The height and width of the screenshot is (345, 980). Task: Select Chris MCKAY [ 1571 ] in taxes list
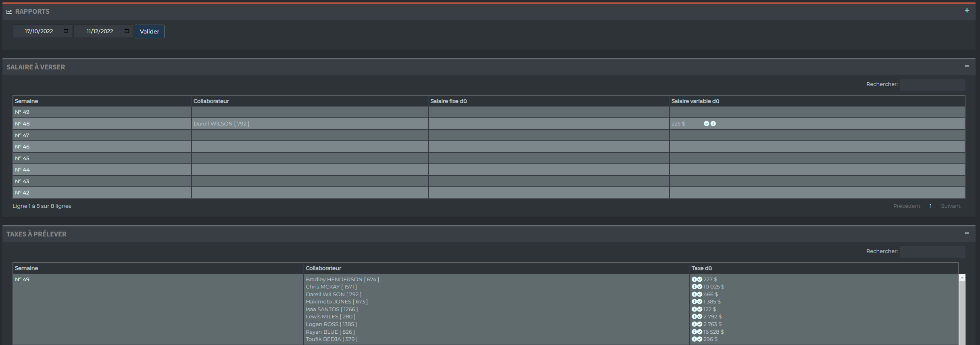click(x=331, y=287)
